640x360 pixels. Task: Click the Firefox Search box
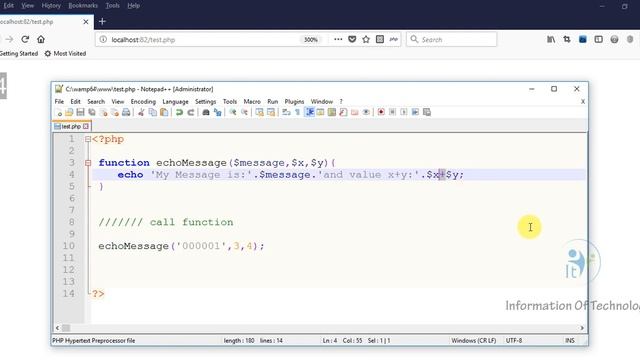tap(451, 40)
